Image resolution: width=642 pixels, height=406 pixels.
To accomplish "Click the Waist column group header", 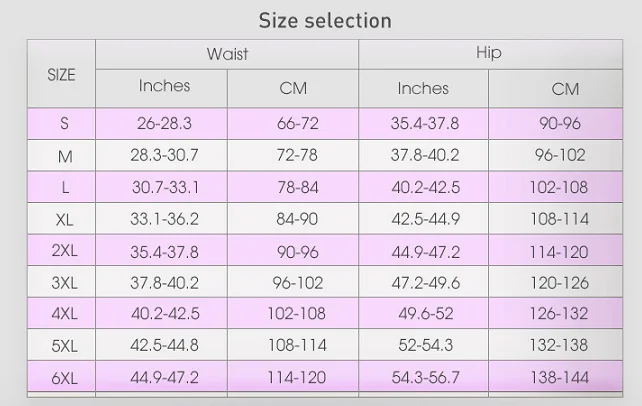I will point(227,54).
